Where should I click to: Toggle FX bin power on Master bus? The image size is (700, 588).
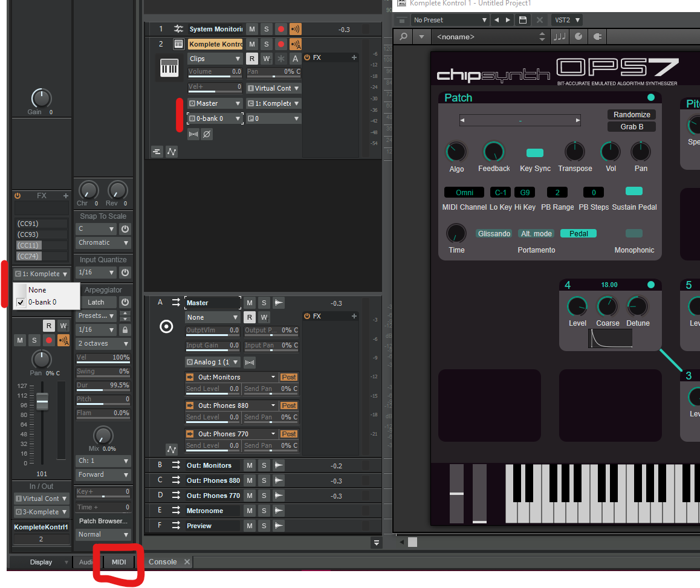pyautogui.click(x=306, y=315)
